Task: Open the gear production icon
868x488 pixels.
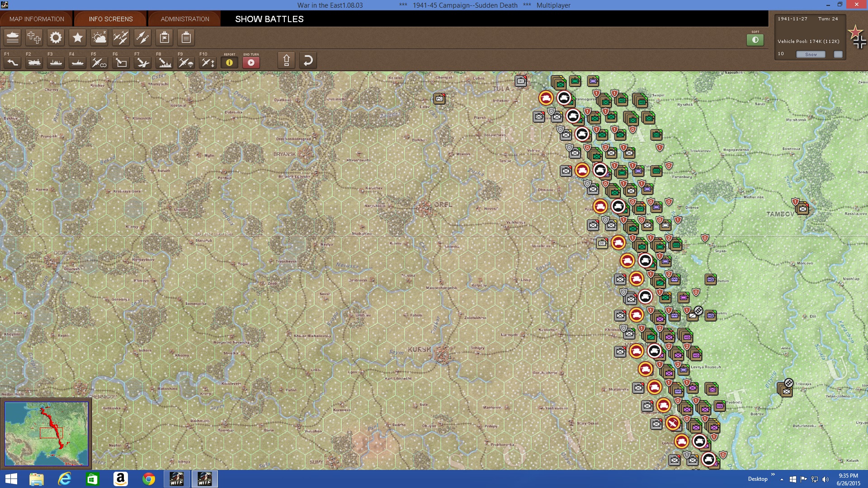Action: pos(56,38)
